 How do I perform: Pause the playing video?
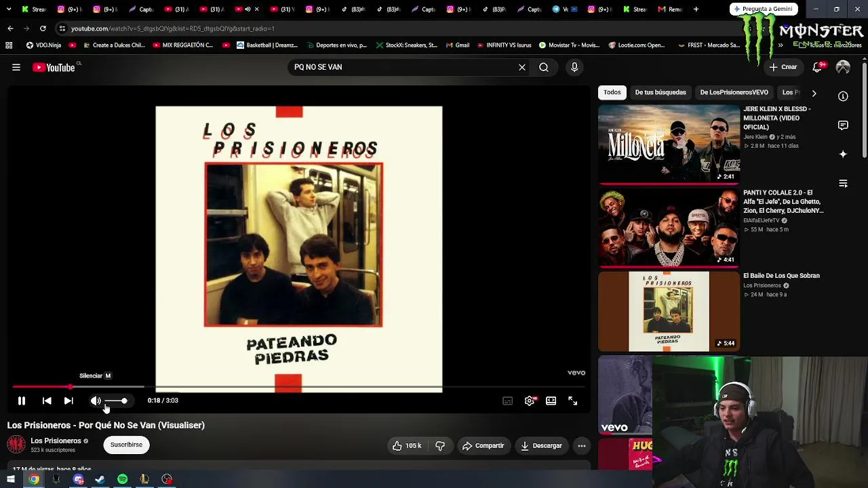21,401
